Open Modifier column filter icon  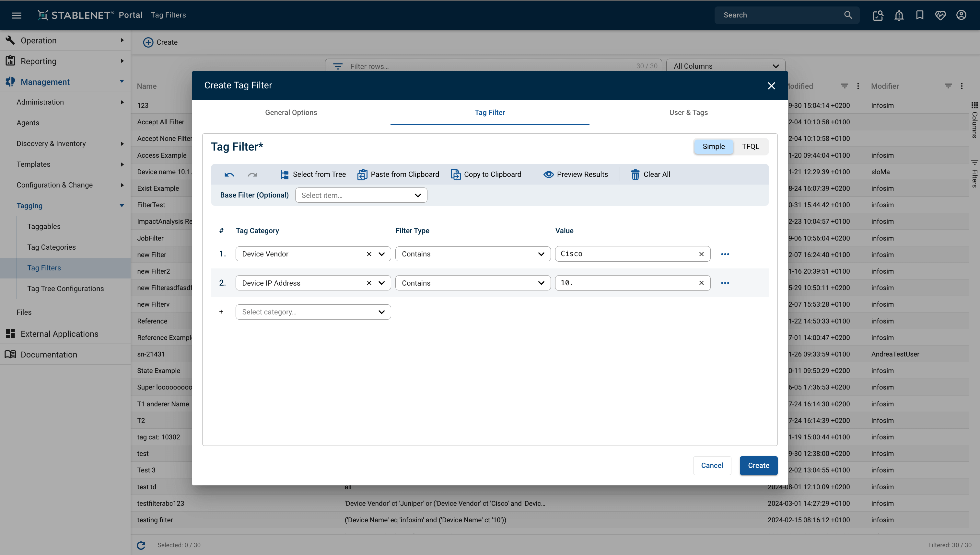click(948, 86)
